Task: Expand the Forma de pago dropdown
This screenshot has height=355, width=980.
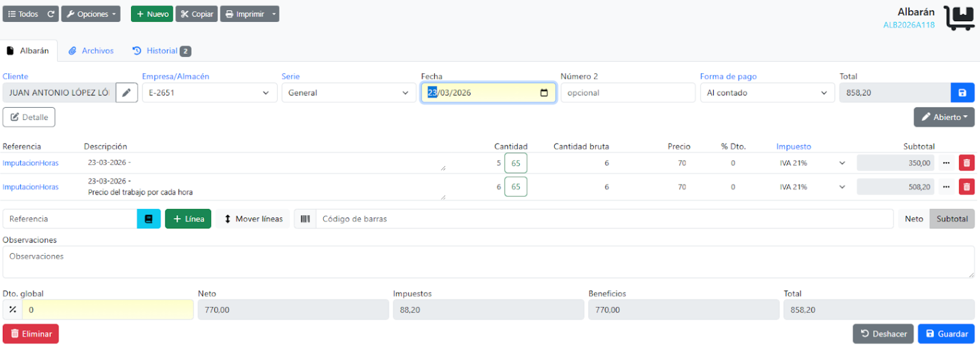Action: [x=767, y=93]
